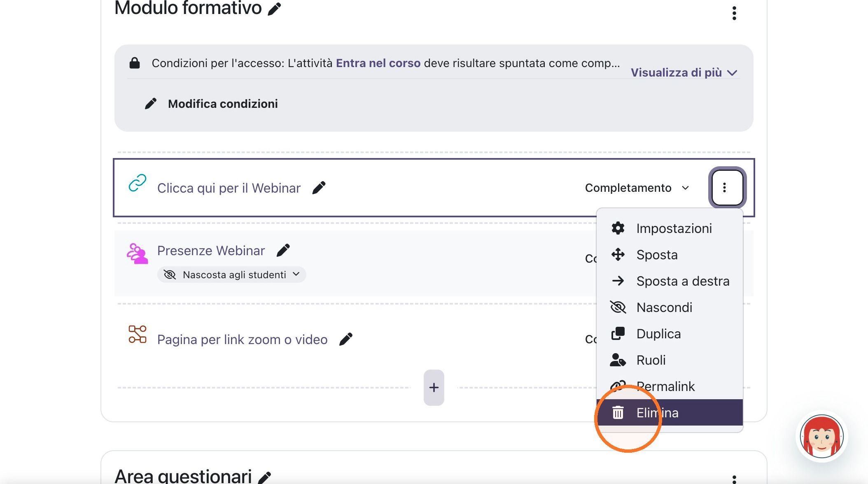Screen dimensions: 868x484
Task: Click the pencil next to Modifica condizioni
Action: 151,103
